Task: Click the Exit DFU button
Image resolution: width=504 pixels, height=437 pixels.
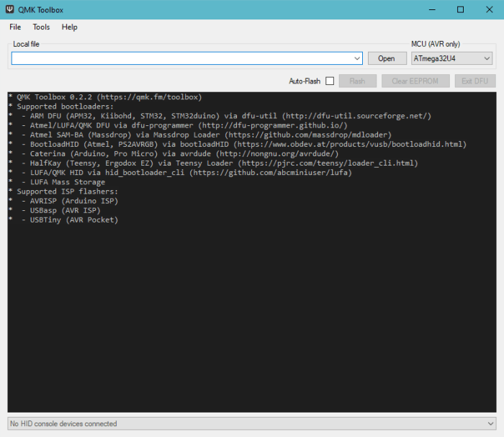Action: click(x=474, y=81)
